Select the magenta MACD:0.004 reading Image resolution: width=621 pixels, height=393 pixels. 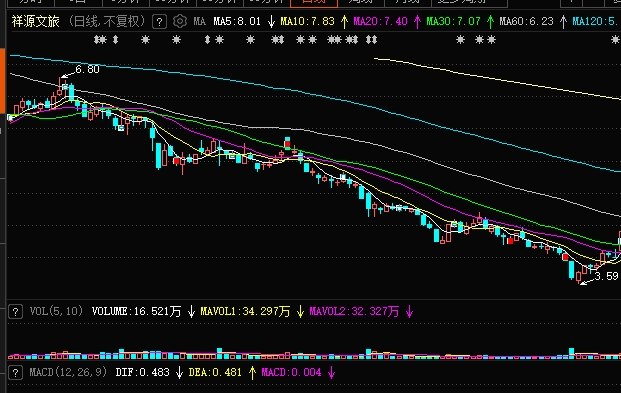pyautogui.click(x=291, y=372)
